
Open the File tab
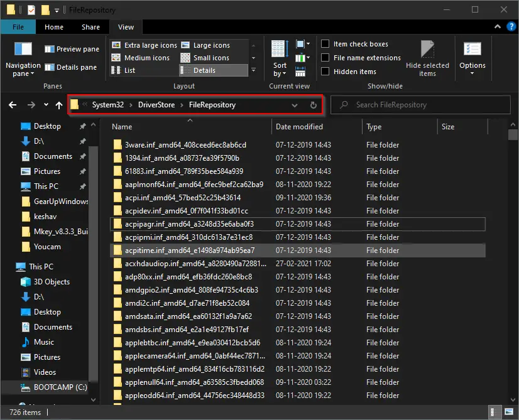[x=18, y=27]
